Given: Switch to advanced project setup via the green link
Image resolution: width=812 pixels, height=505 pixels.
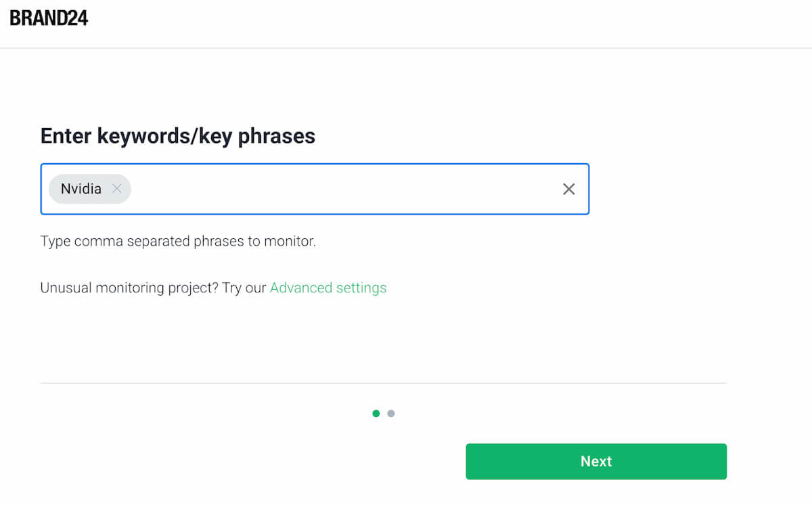Looking at the screenshot, I should point(328,288).
